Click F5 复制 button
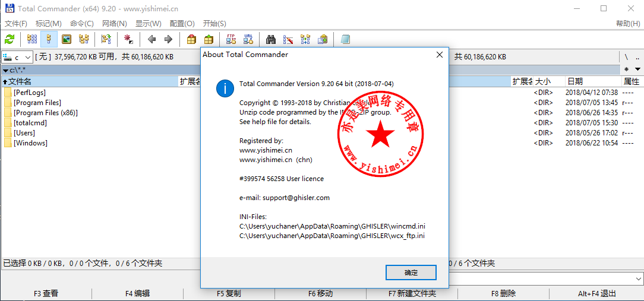The width and height of the screenshot is (644, 301). pyautogui.click(x=229, y=294)
